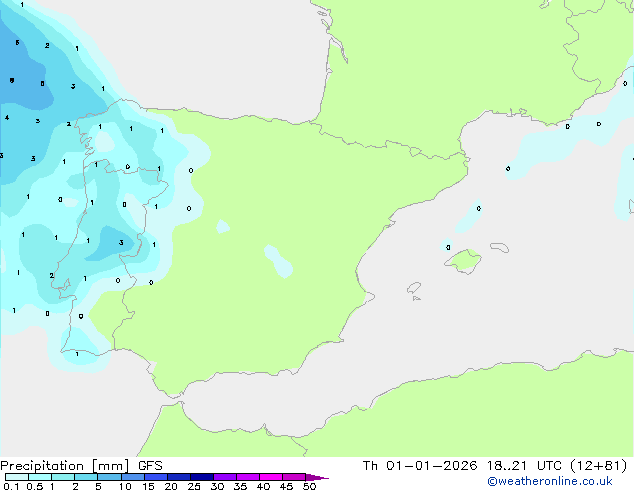Select the 1–2 mm legend swatch
Image resolution: width=634 pixels, height=490 pixels.
point(63,477)
